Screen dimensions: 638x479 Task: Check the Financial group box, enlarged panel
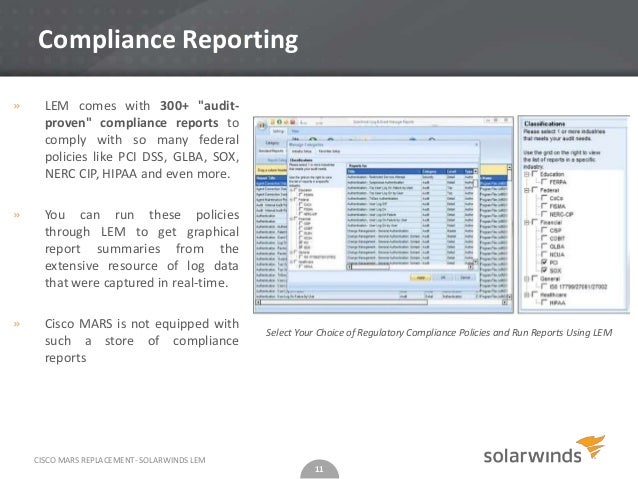pos(535,222)
